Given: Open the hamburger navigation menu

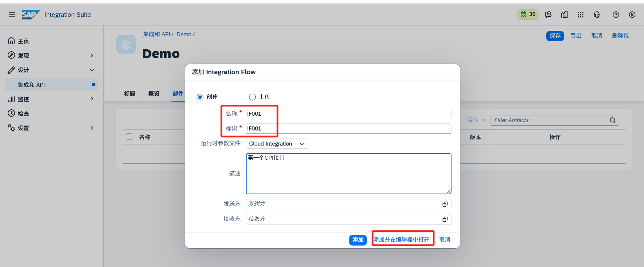Looking at the screenshot, I should (x=12, y=15).
